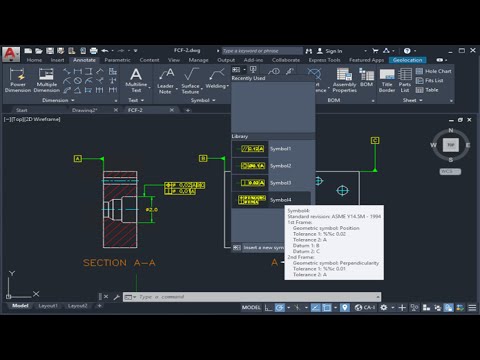The image size is (480, 360).
Task: Toggle the highlighted lock UI icon in status bar
Action: pos(449,307)
